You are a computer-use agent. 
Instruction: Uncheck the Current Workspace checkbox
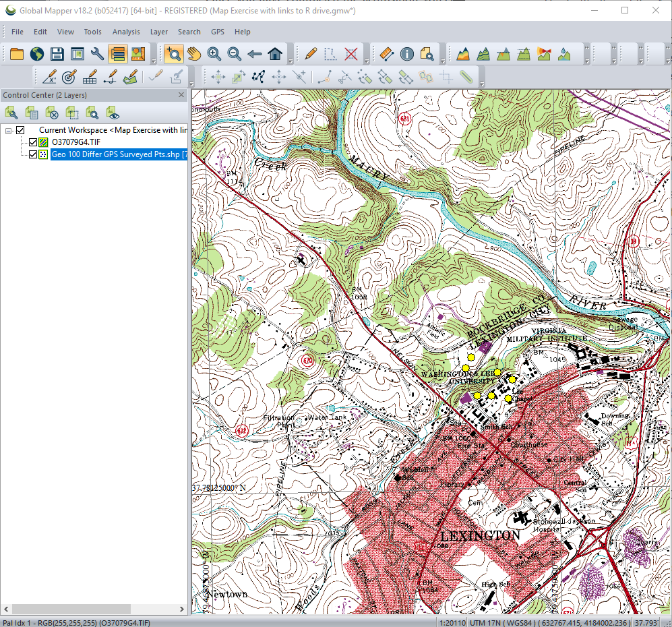tap(20, 130)
